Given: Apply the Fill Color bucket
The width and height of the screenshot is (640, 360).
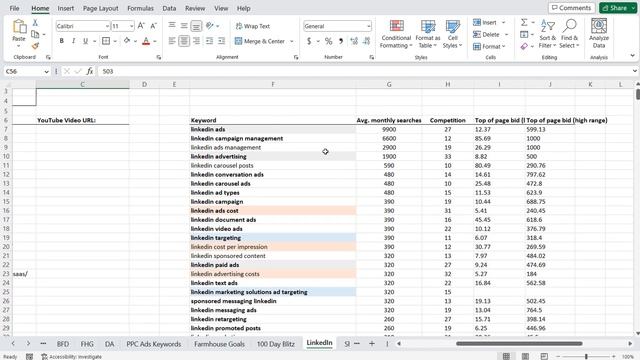Looking at the screenshot, I should click(127, 41).
